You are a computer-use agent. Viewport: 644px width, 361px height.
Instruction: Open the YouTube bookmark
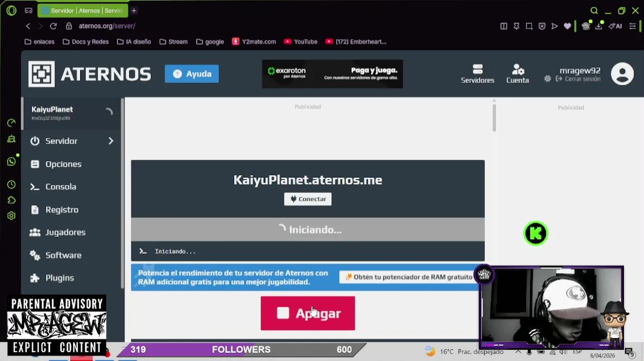click(300, 42)
